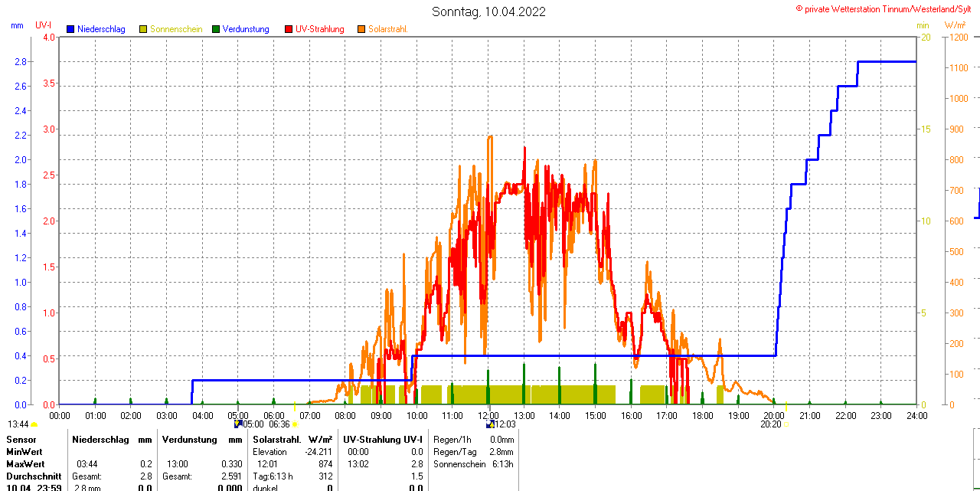980x491 pixels.
Task: Click the green Verdunstung legend square
Action: [x=216, y=29]
